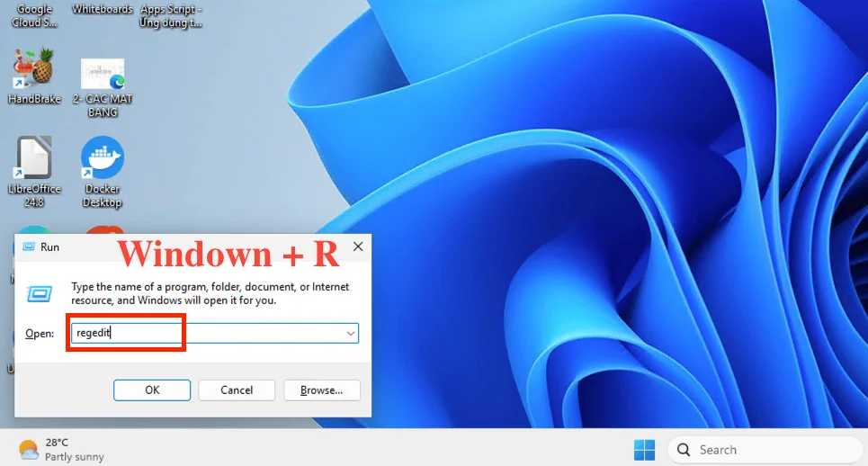Focus the Open text field containing regedit
868x466 pixels.
point(215,333)
